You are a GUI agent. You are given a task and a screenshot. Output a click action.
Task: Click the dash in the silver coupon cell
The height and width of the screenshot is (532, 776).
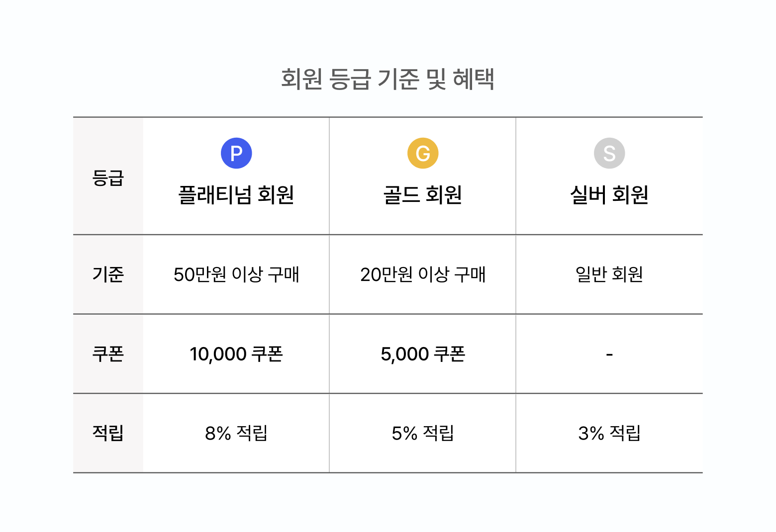(x=609, y=355)
